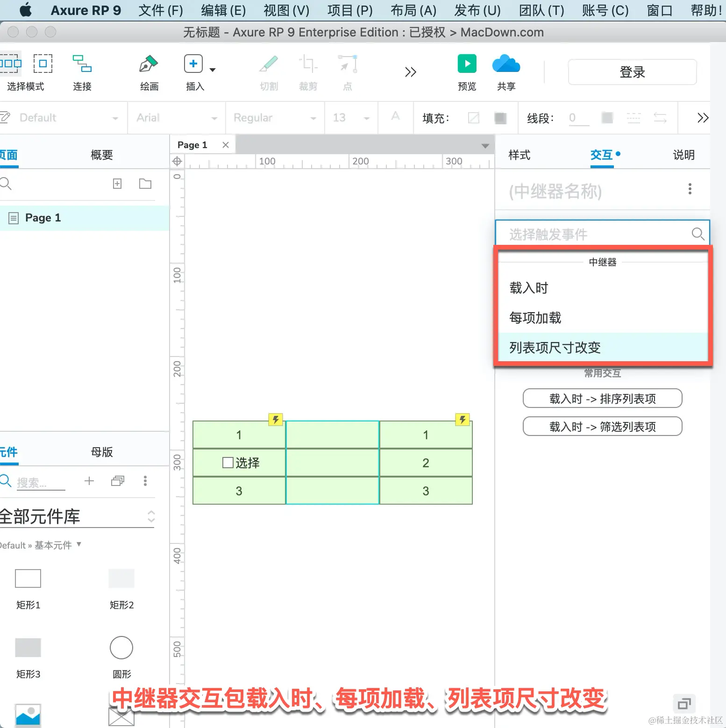Open the Apple menu
The width and height of the screenshot is (726, 728).
[x=26, y=10]
